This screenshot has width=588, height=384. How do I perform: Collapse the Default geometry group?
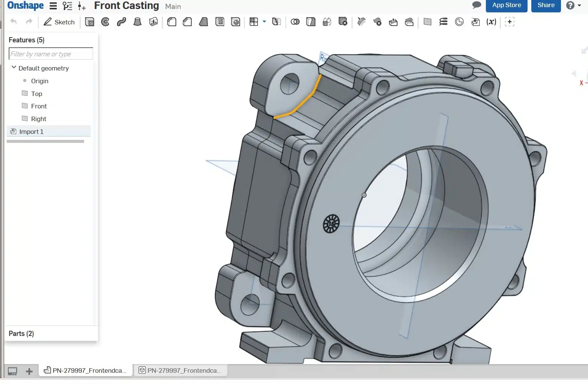click(14, 67)
